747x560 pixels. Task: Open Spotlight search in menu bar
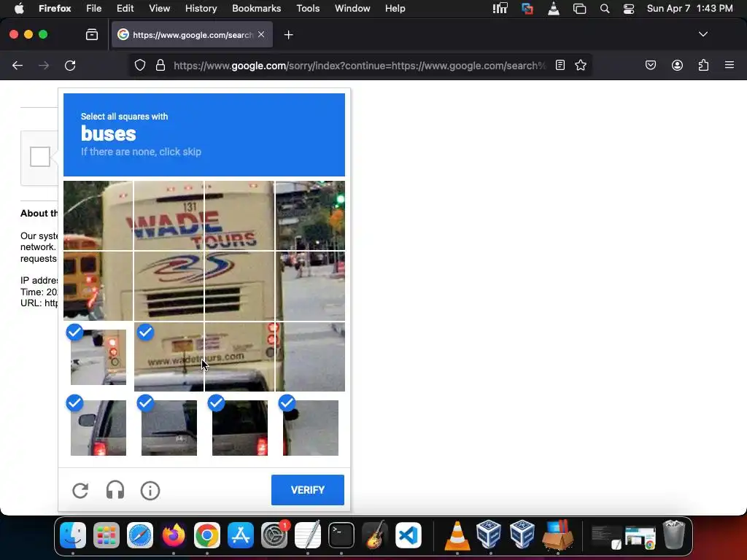coord(605,9)
